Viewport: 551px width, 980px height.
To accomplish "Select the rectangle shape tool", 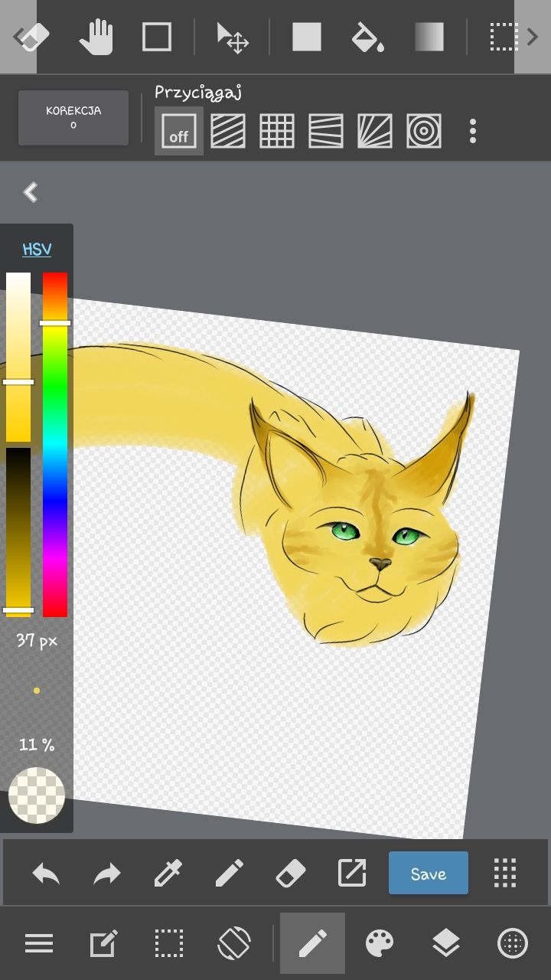I will [x=156, y=37].
